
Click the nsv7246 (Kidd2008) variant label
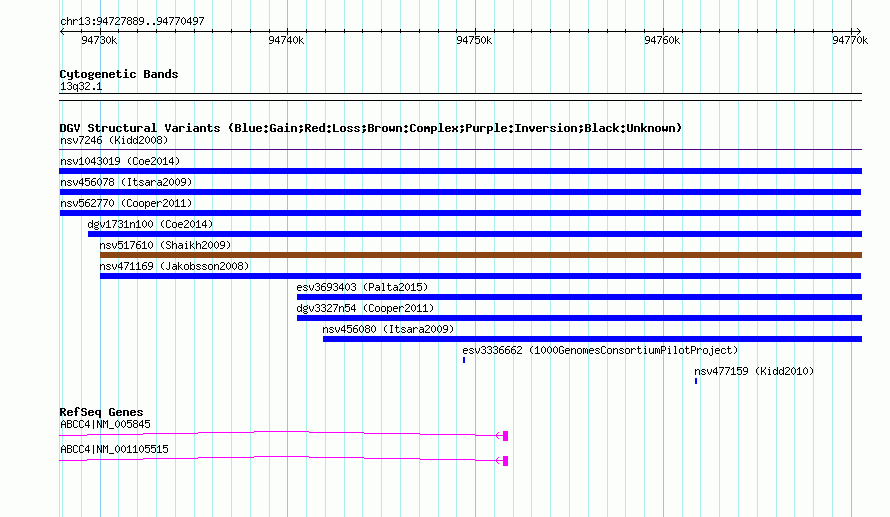pyautogui.click(x=114, y=140)
